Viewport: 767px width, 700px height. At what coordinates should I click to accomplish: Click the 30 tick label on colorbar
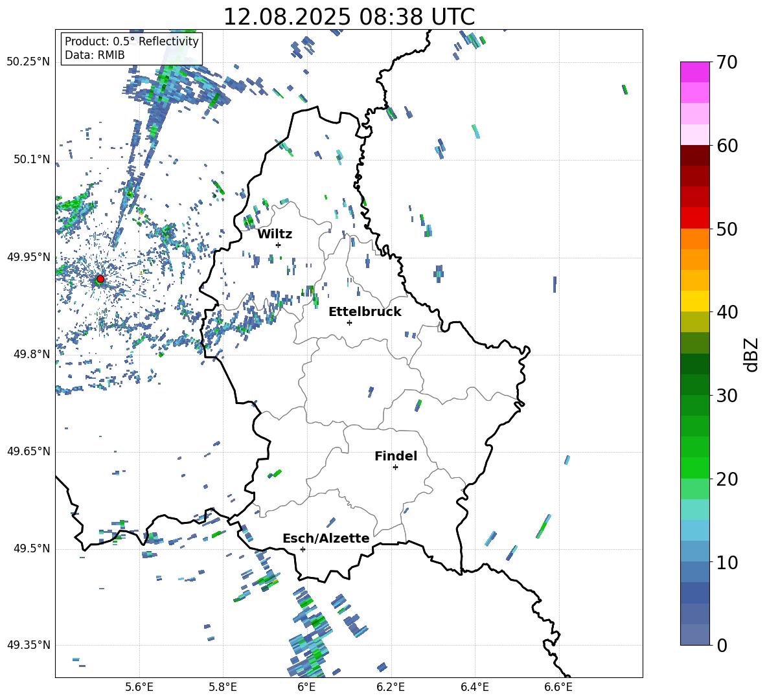coord(727,396)
